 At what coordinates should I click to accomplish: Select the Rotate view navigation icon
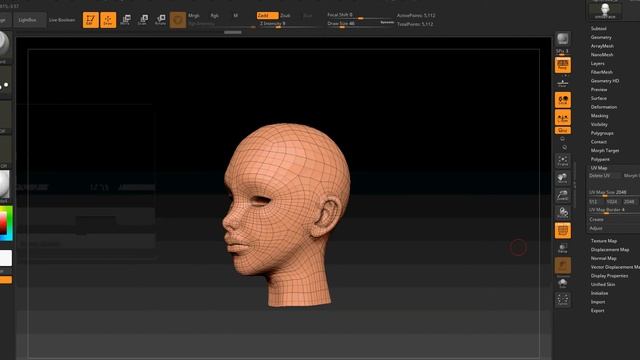563,213
